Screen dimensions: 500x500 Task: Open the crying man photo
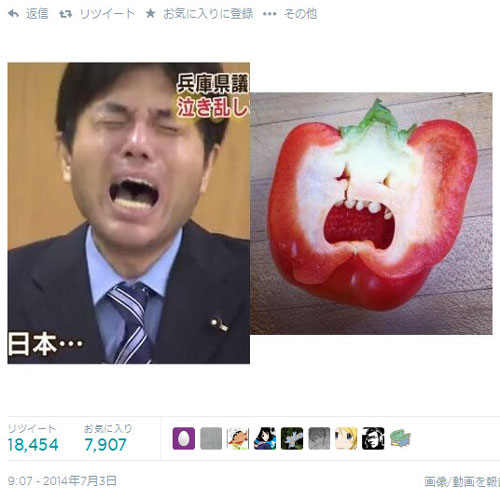[129, 213]
